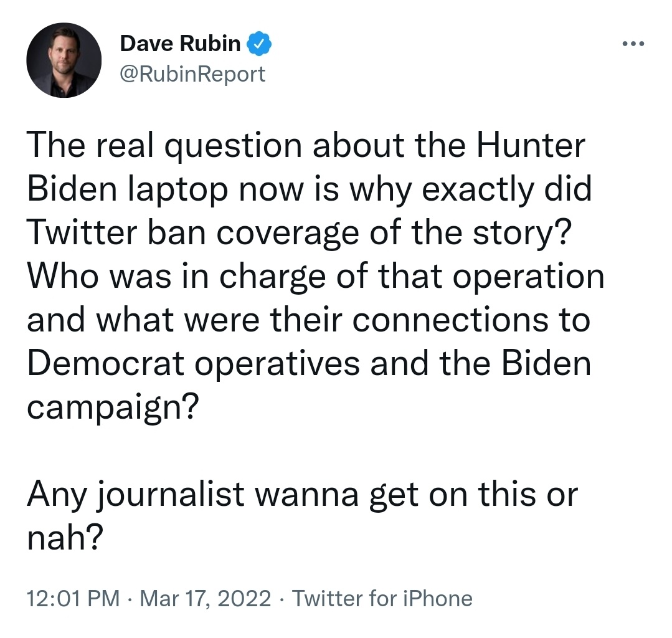This screenshot has width=672, height=638.
Task: Click the word laptop in the tweet
Action: click(x=177, y=191)
